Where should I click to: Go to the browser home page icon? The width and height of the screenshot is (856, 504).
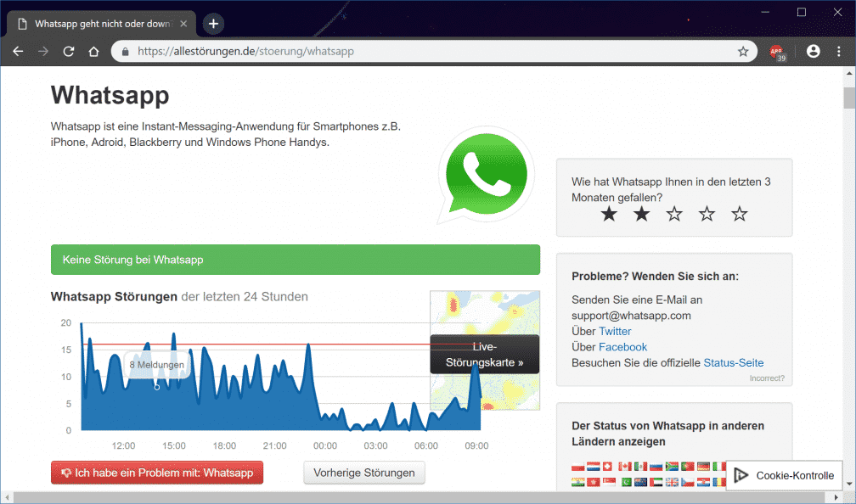[x=94, y=52]
